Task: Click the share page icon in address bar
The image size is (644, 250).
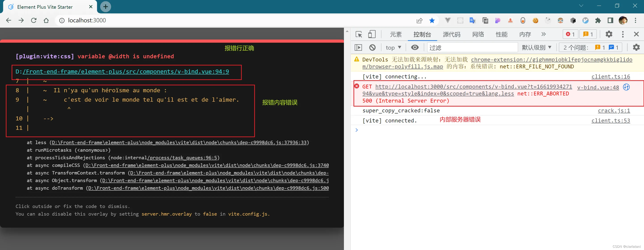Action: coord(419,21)
